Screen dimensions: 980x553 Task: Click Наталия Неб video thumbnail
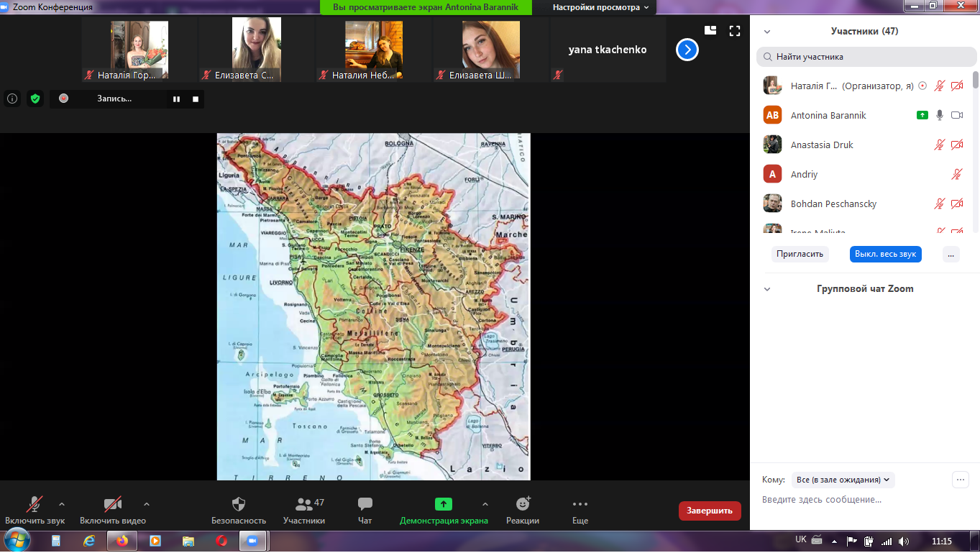374,50
